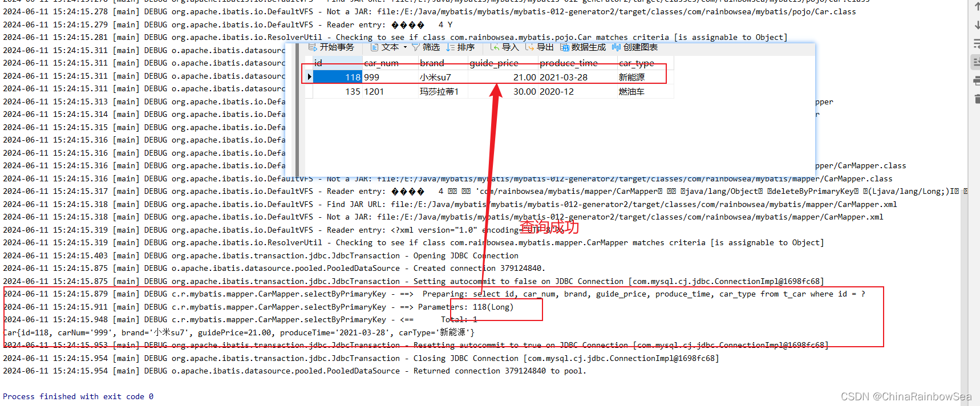Click the 排序 sort toolbar icon

pos(451,47)
